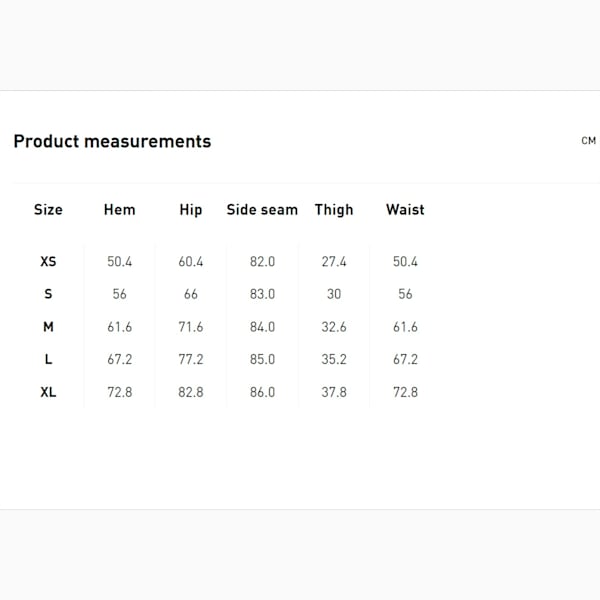Viewport: 600px width, 600px height.
Task: Select the XL size row label
Action: [48, 392]
